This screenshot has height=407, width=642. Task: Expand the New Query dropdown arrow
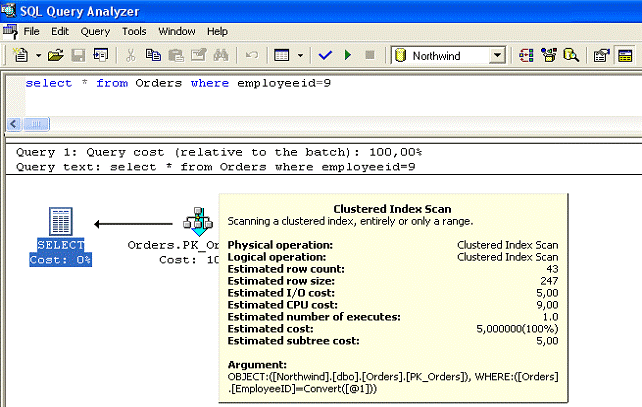(37, 56)
